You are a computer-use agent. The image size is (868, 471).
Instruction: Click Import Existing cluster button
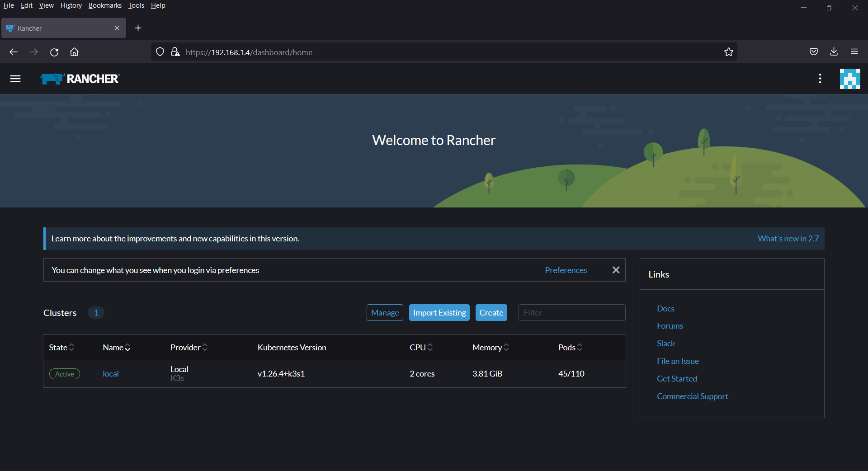[439, 313]
